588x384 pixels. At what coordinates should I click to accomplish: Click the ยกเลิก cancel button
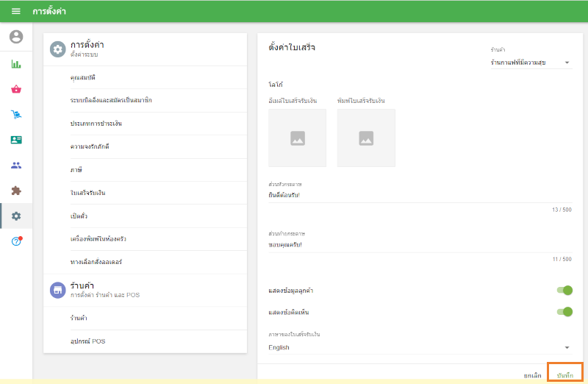[x=532, y=375]
